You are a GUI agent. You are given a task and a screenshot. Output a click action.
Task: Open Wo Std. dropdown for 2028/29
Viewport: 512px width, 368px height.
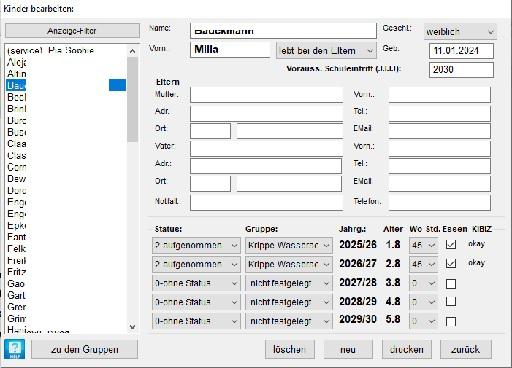pyautogui.click(x=423, y=302)
